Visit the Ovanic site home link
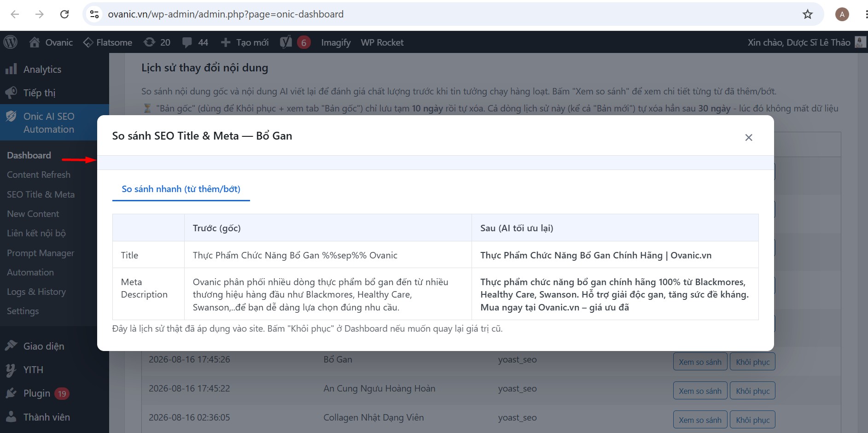This screenshot has width=868, height=433. (51, 42)
